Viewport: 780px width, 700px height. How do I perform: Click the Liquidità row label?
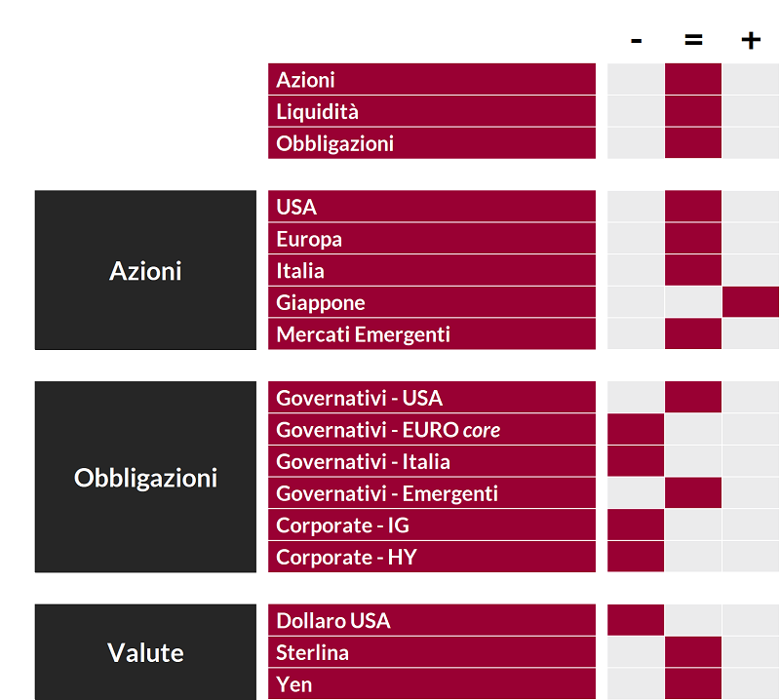coord(431,111)
